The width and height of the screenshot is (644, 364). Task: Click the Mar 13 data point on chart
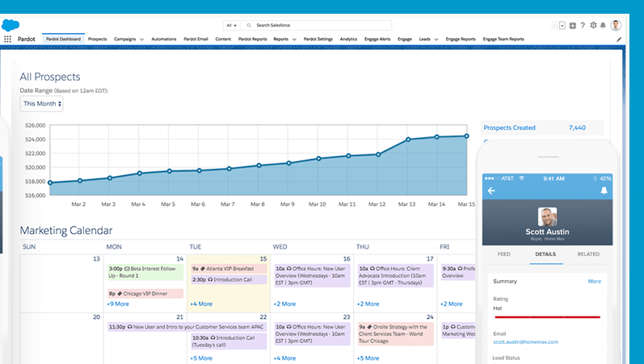(408, 140)
